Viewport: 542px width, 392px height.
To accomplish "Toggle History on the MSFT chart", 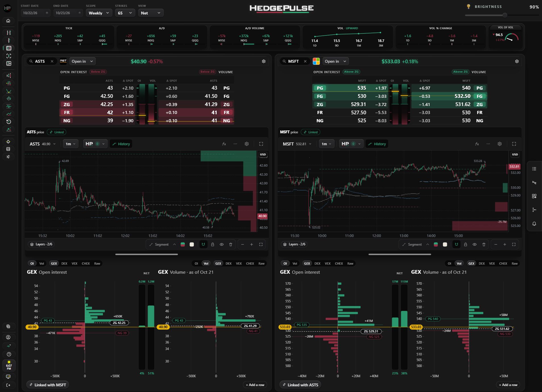I will pos(377,144).
